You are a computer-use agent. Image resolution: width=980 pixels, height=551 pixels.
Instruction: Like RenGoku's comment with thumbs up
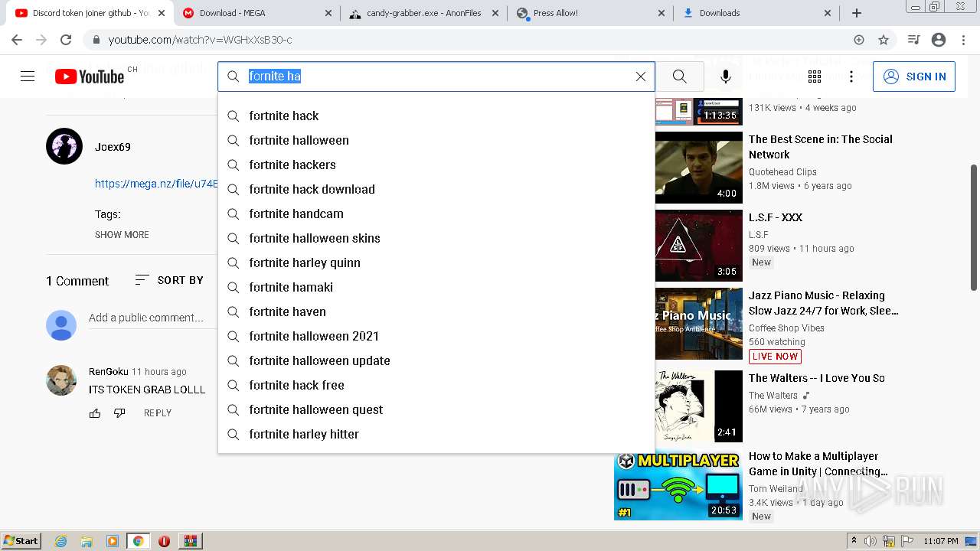coord(95,413)
